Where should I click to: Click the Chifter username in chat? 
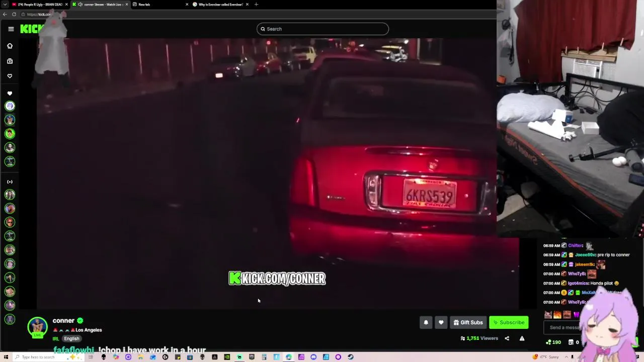575,246
